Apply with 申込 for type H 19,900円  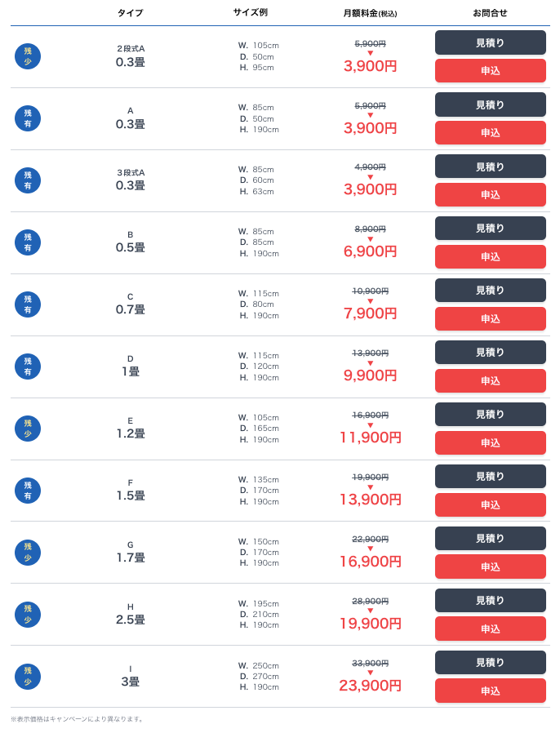coord(491,629)
